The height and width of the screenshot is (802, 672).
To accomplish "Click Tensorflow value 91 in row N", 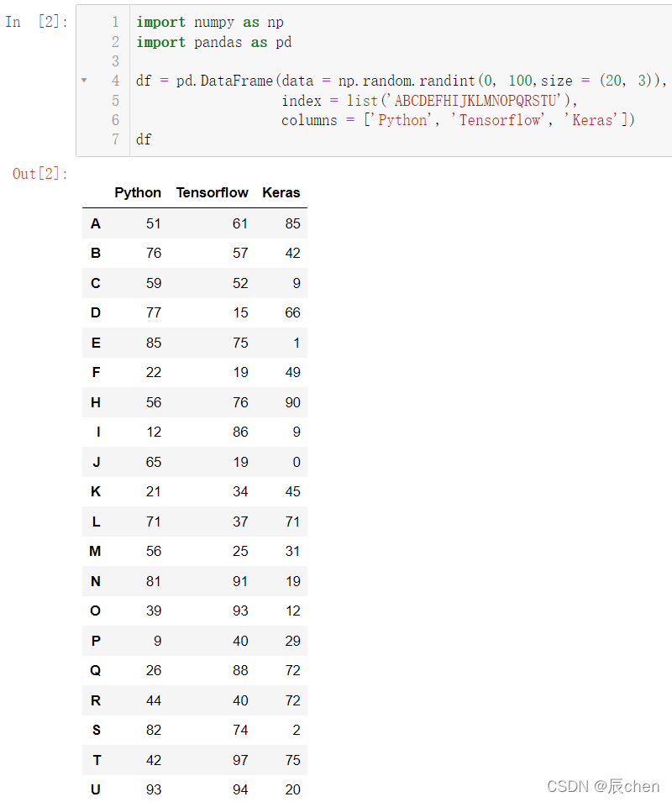I will click(x=240, y=581).
